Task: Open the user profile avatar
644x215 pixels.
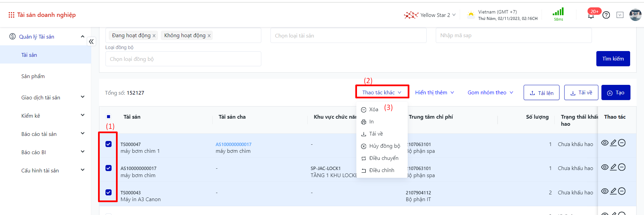Action: (x=635, y=15)
